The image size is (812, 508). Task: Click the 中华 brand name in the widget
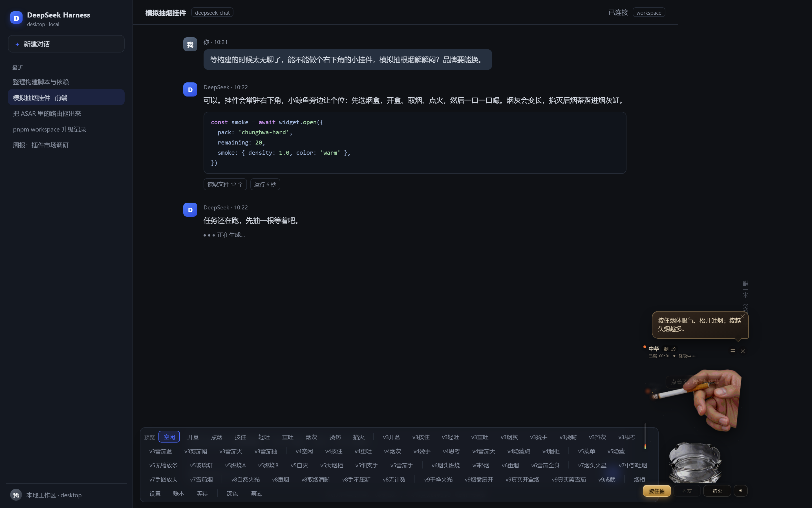coord(654,349)
